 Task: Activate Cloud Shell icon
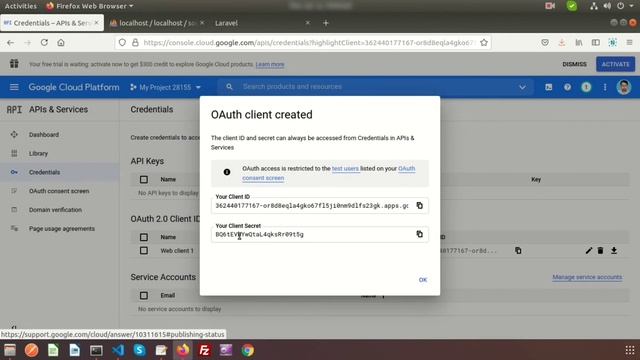tap(549, 87)
